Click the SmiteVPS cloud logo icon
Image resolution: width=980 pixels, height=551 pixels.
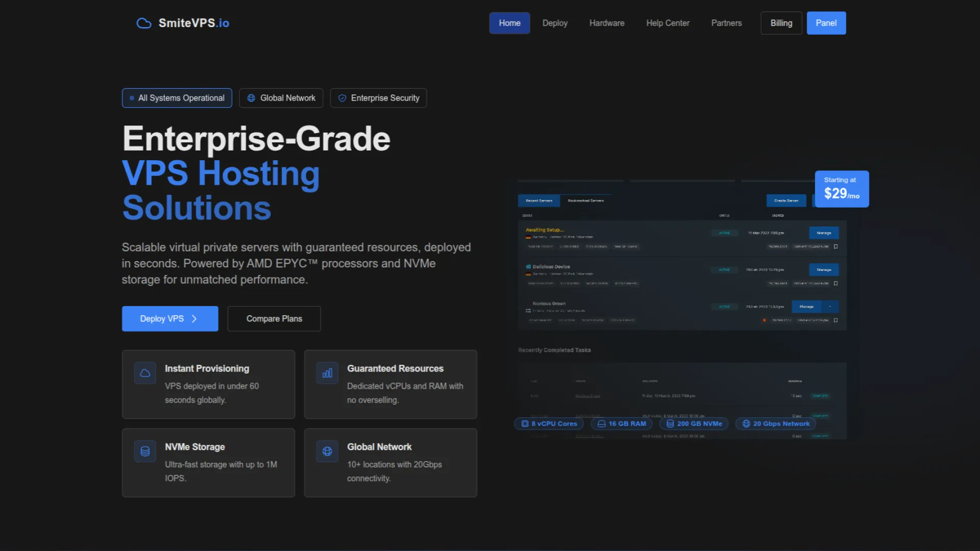point(144,23)
